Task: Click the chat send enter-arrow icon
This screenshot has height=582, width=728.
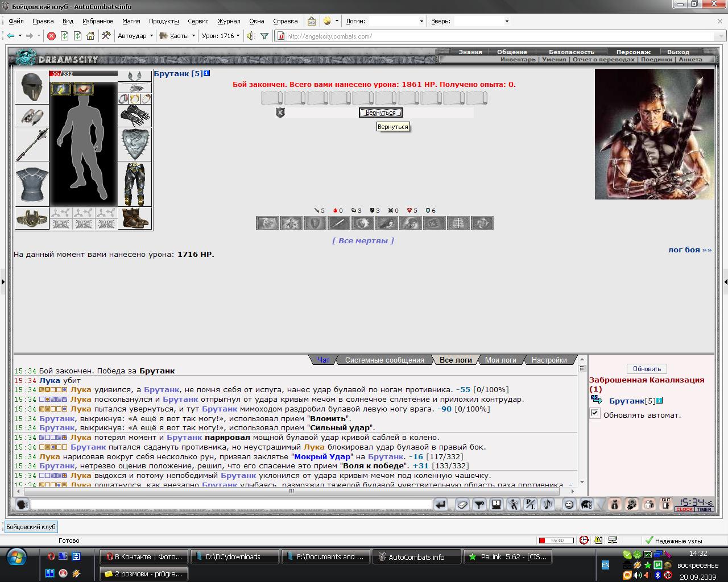Action: (441, 504)
